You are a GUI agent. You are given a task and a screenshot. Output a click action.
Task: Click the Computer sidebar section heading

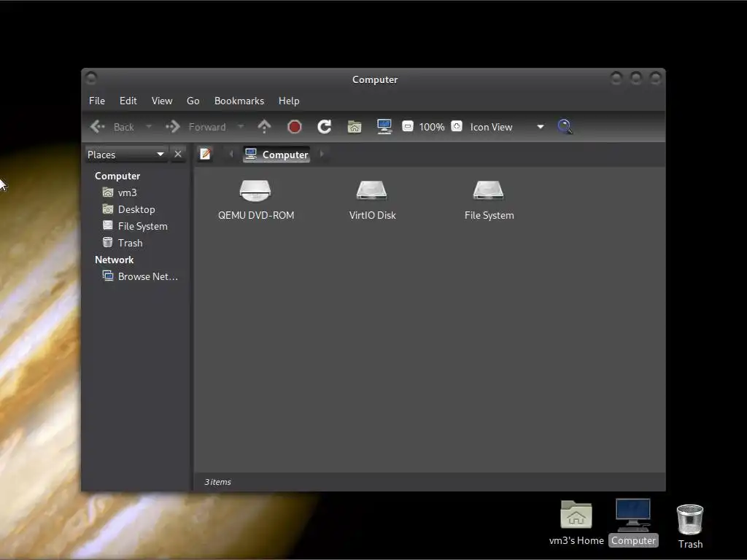tap(117, 176)
